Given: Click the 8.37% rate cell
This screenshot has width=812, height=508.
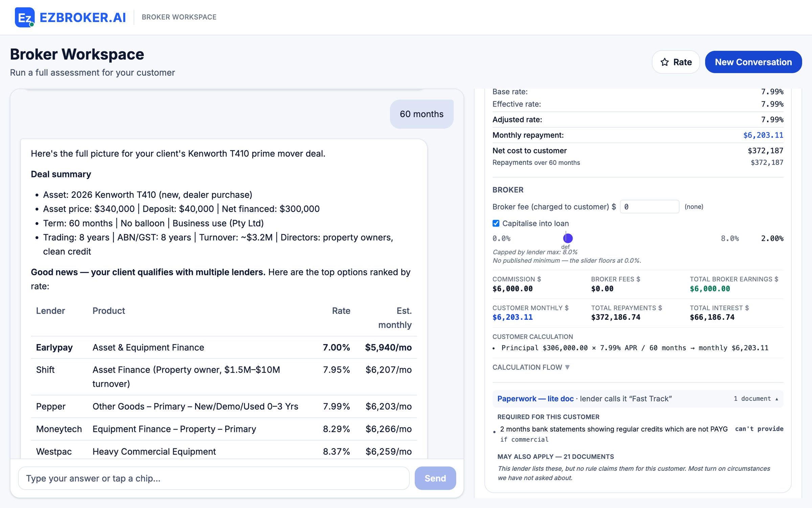Looking at the screenshot, I should 336,451.
